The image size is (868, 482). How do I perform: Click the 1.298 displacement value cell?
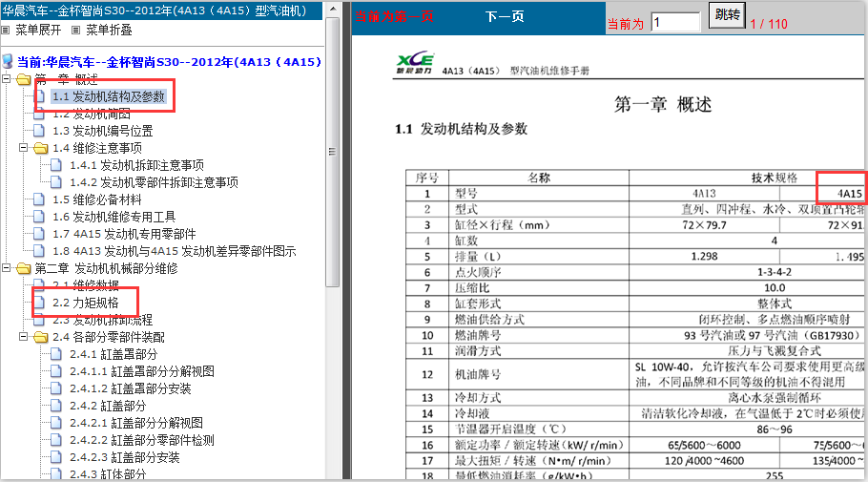pos(704,257)
